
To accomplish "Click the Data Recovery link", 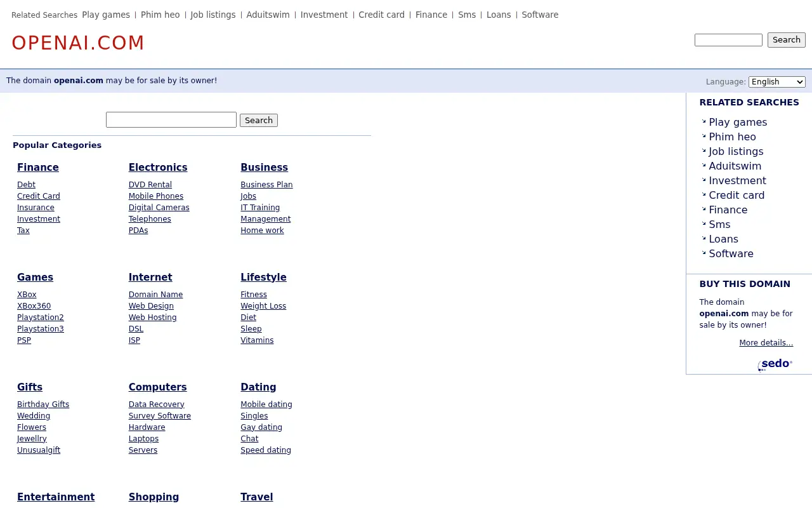I will pos(157,404).
